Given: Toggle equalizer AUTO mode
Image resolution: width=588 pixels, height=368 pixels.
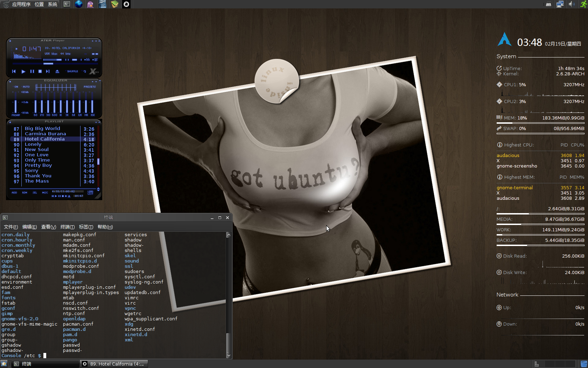Looking at the screenshot, I should 26,87.
